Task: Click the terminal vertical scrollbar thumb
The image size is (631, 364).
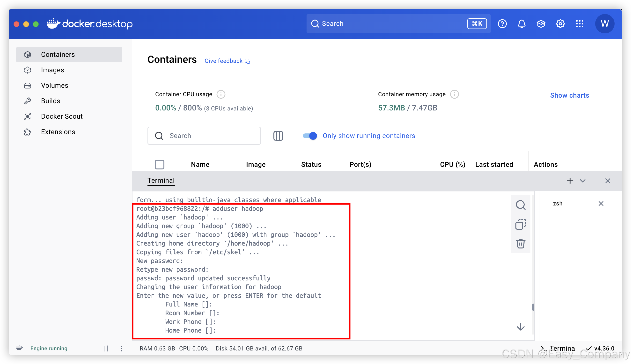Action: coord(533,307)
